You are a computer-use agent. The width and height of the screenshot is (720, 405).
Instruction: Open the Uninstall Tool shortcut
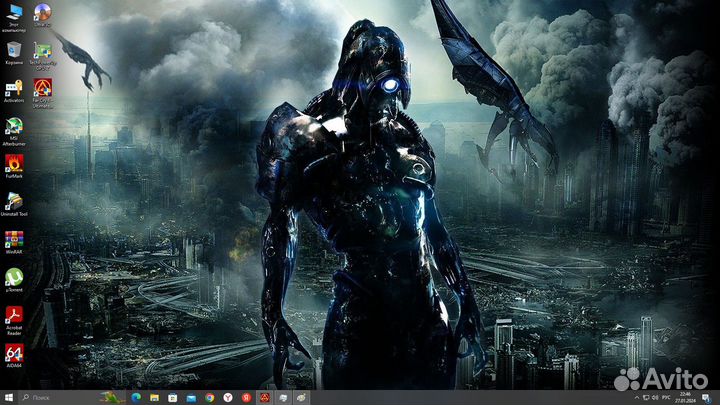[x=14, y=204]
